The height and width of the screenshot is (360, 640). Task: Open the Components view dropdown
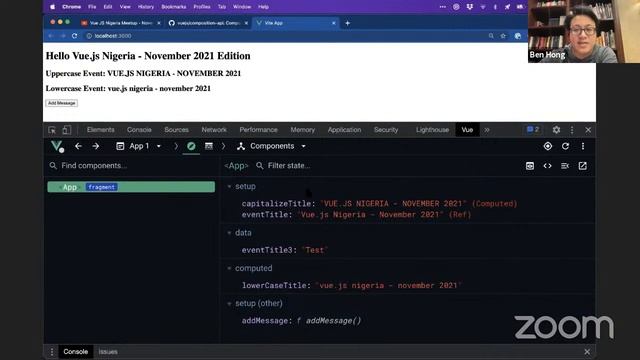(x=271, y=146)
